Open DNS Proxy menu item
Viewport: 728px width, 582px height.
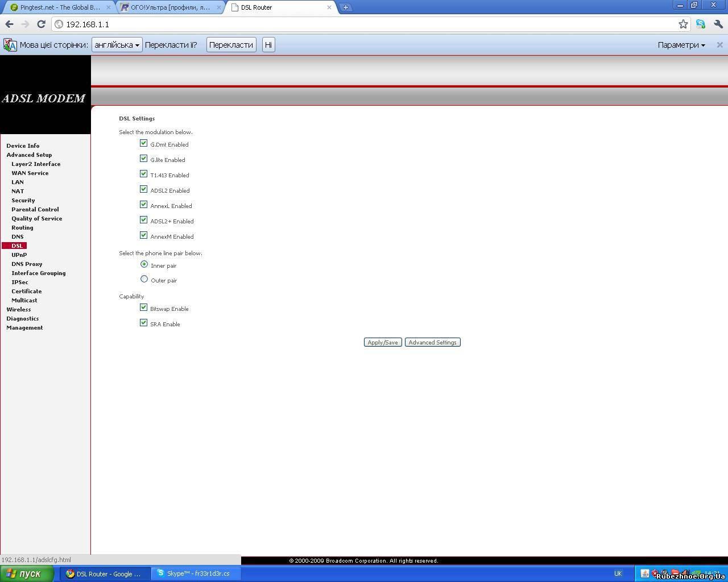click(27, 264)
